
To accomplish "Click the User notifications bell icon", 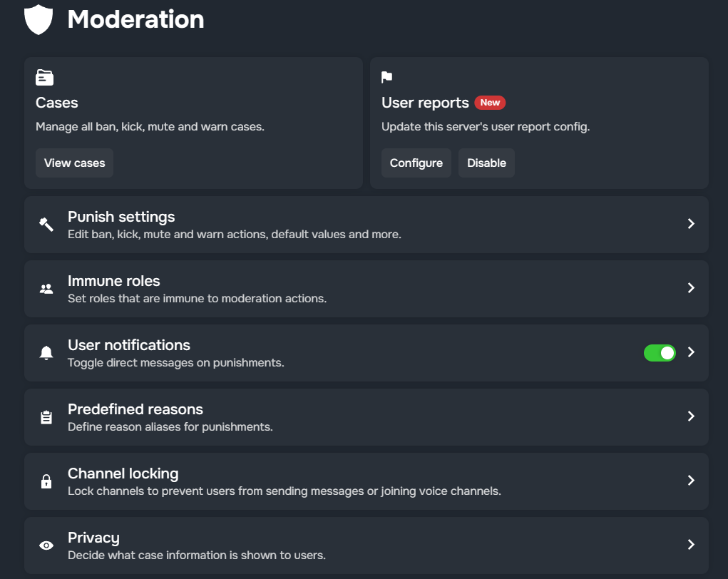I will 46,353.
